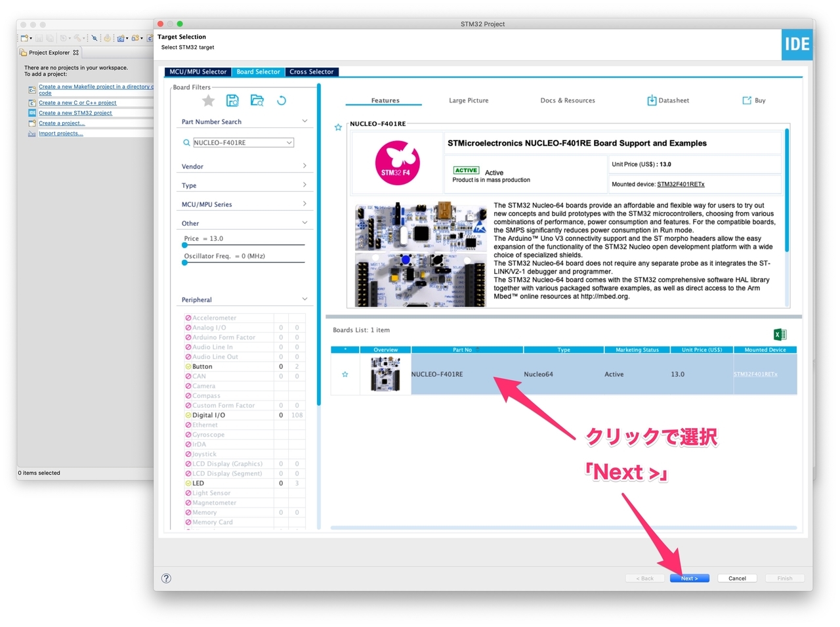Open build hammer dropdown arrow in IDE toolbar
Viewport: 840px width, 627px height.
[84, 39]
